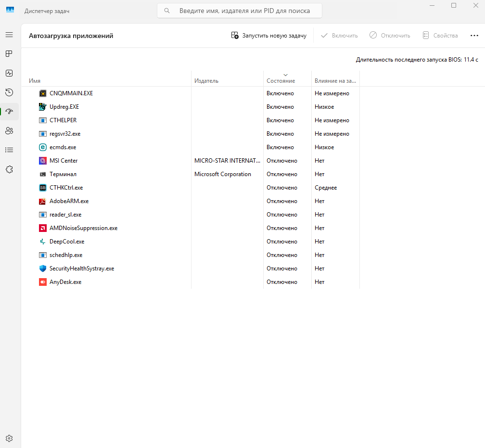Select the MSI Center row name
Viewport: 485px width, 448px height.
pyautogui.click(x=64, y=161)
